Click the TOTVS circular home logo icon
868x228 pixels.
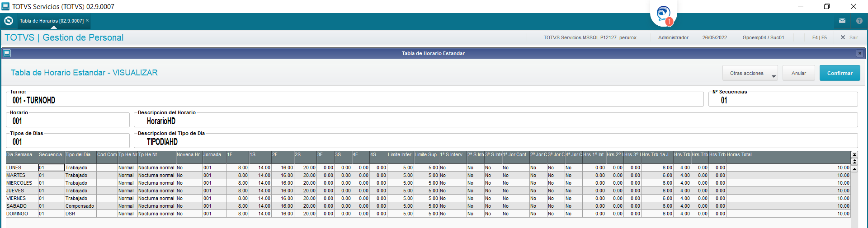(8, 21)
